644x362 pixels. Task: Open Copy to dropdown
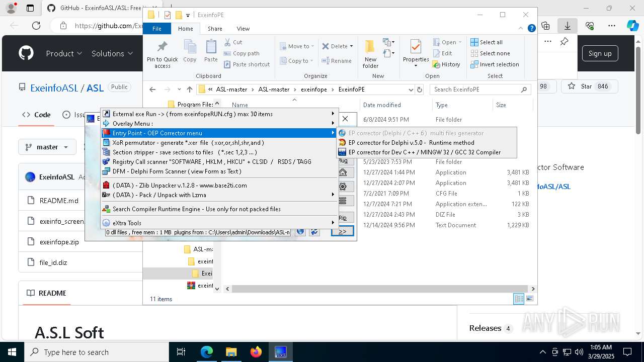coord(297,61)
